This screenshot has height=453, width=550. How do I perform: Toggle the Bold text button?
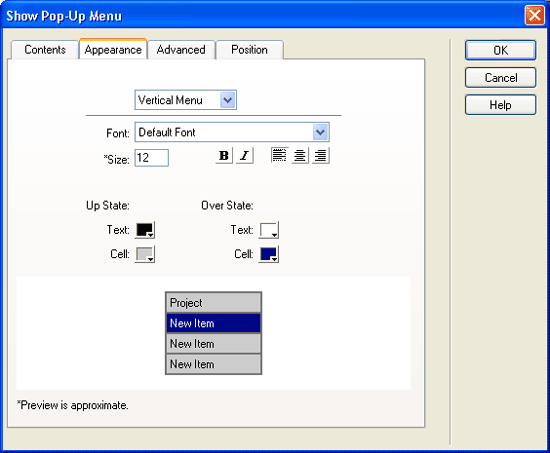click(224, 155)
